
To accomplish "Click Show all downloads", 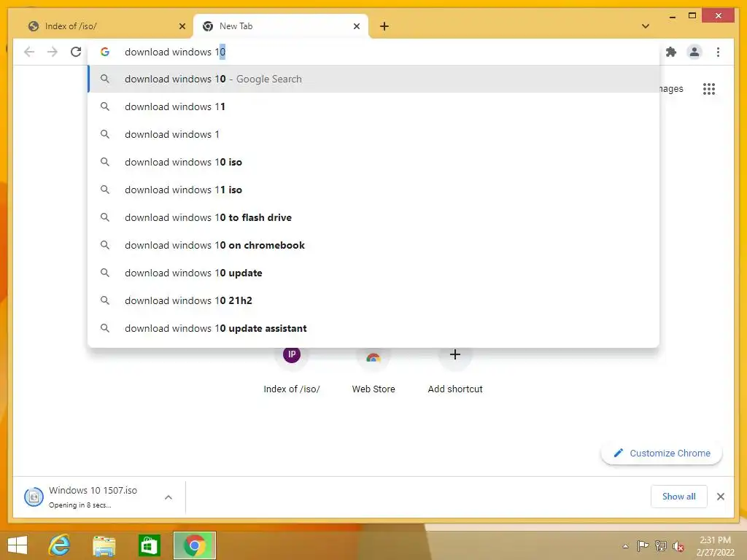I will [x=679, y=497].
